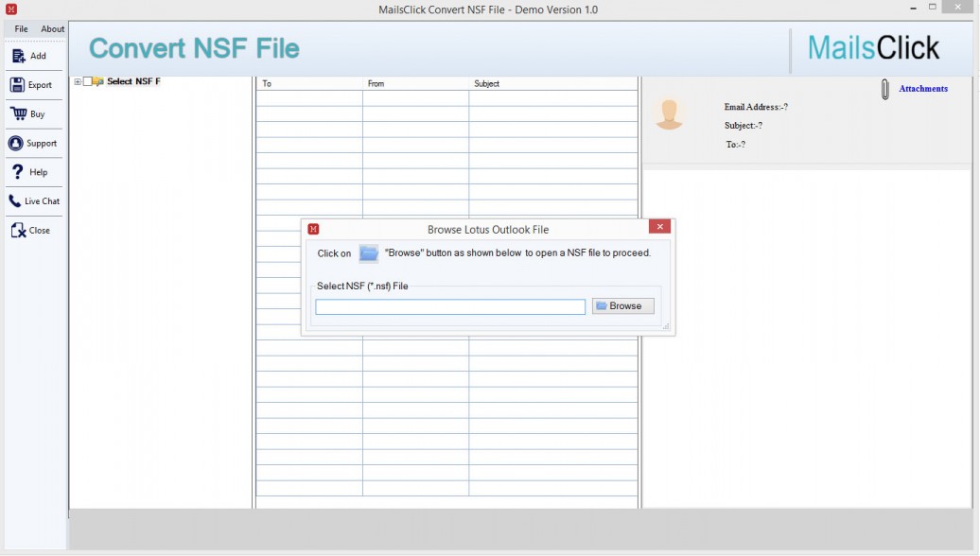Close the Browse Lotus Outlook File dialog
This screenshot has height=556, width=980.
[659, 228]
